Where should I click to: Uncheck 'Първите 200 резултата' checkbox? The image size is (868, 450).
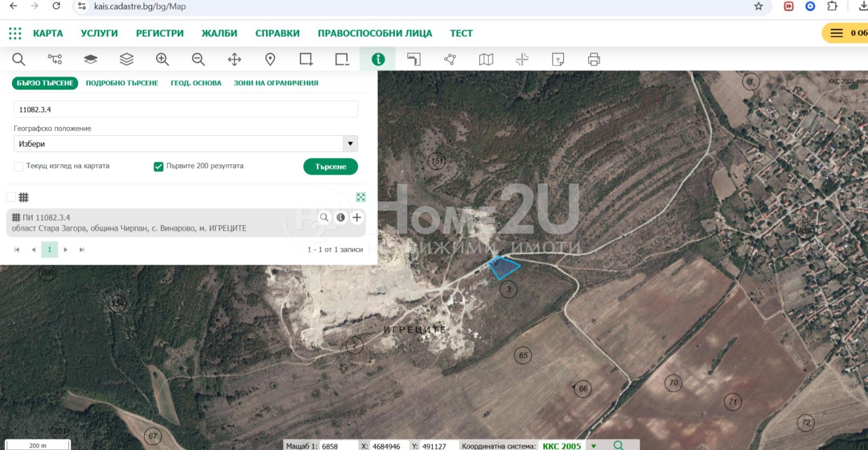(x=158, y=166)
